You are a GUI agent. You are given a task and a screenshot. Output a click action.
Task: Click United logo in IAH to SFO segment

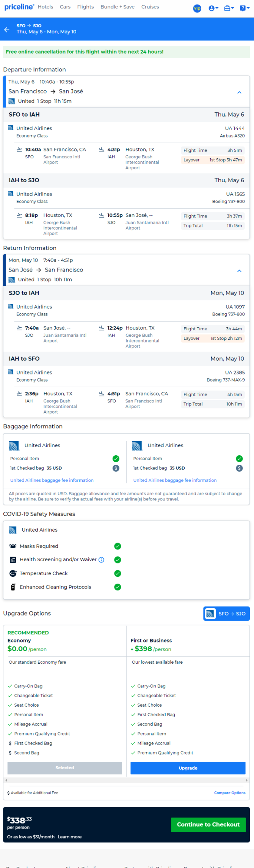[x=11, y=372]
